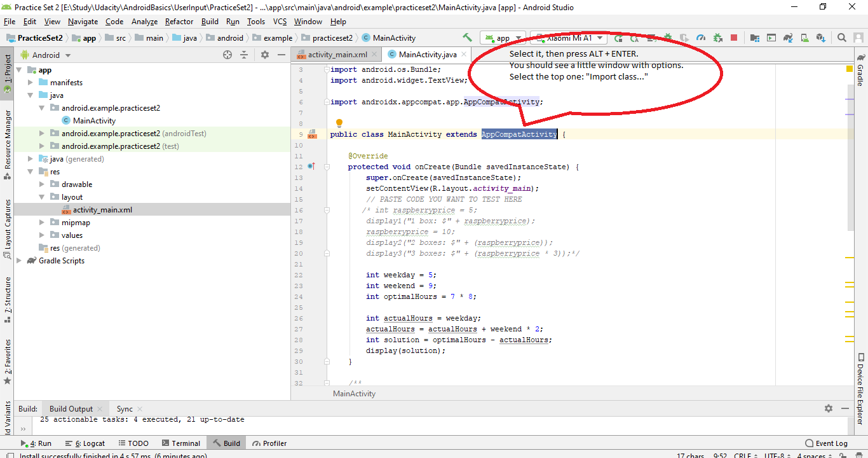Viewport: 868px width, 458px height.
Task: Open the Analyze menu
Action: pyautogui.click(x=144, y=22)
